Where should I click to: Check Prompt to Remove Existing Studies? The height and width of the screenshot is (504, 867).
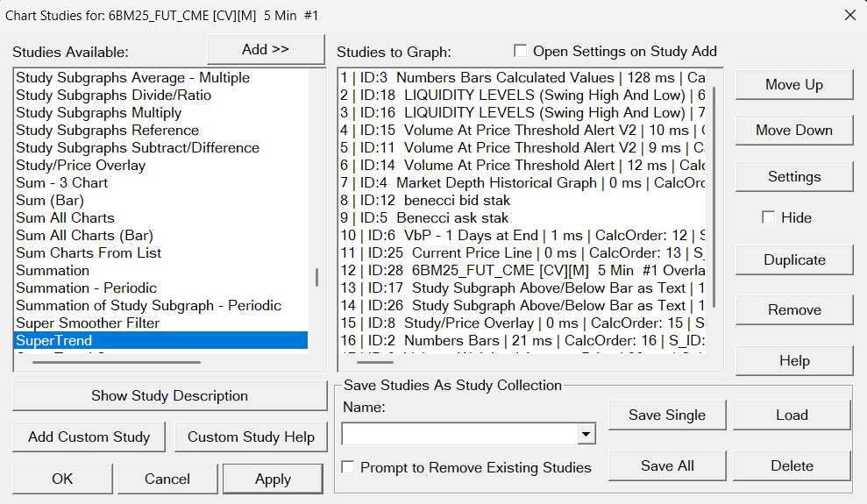(349, 467)
